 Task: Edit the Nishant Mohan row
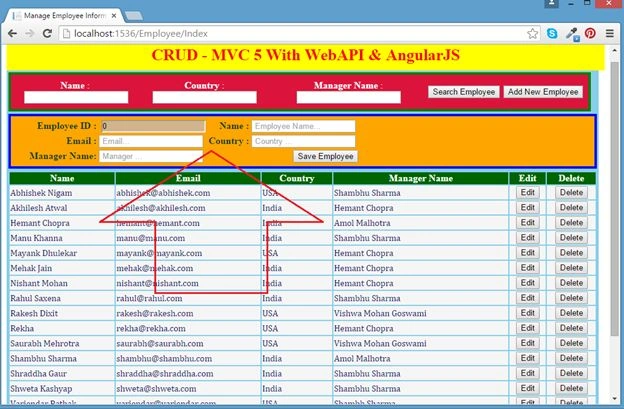coord(528,283)
